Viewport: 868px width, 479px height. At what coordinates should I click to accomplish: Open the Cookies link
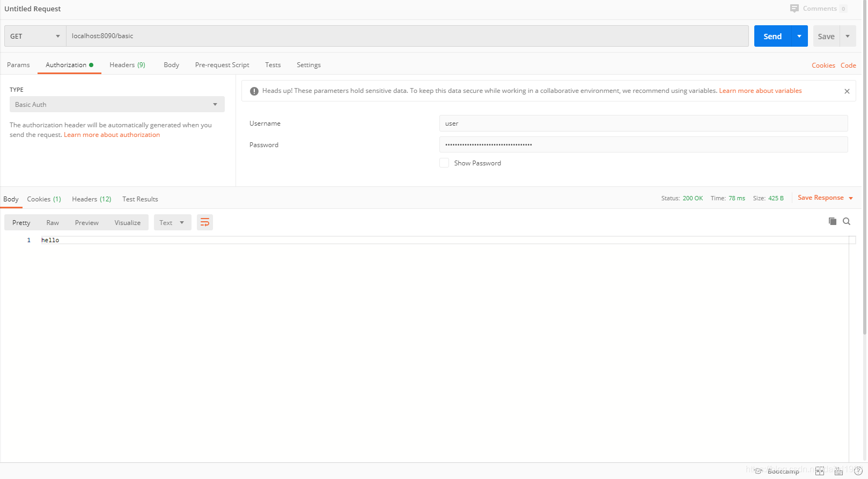tap(823, 66)
